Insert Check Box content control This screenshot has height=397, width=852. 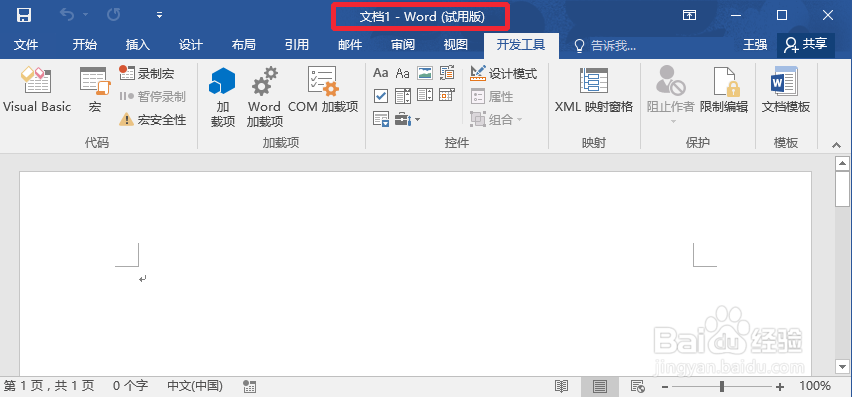point(381,96)
